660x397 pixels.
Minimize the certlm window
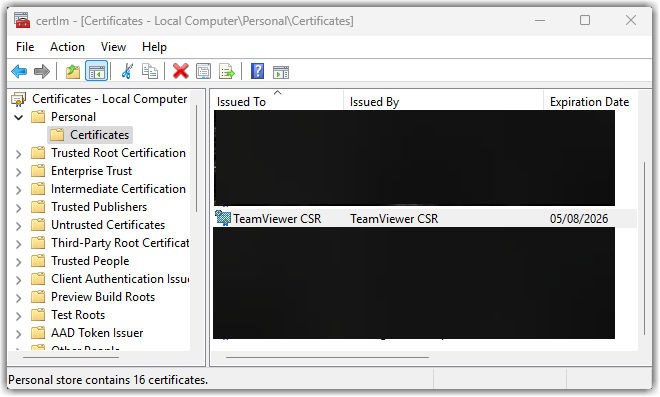click(x=540, y=20)
